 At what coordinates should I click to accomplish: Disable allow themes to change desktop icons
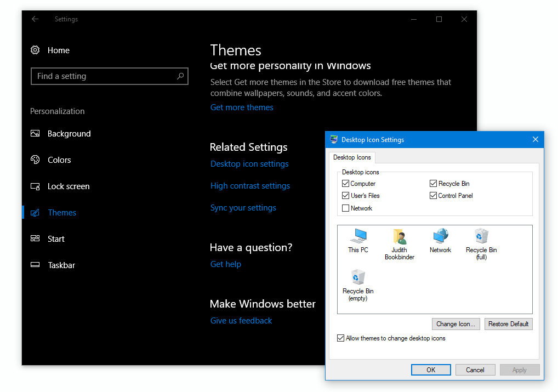coord(340,338)
